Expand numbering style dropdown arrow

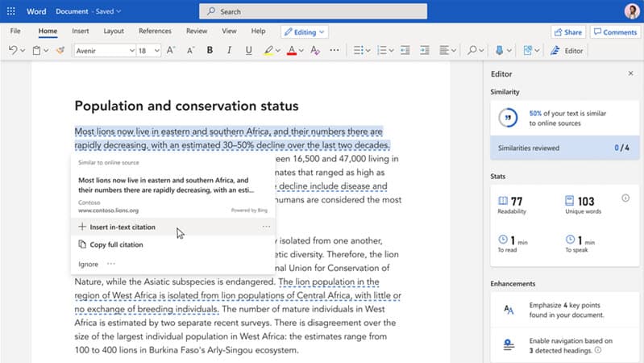point(392,51)
